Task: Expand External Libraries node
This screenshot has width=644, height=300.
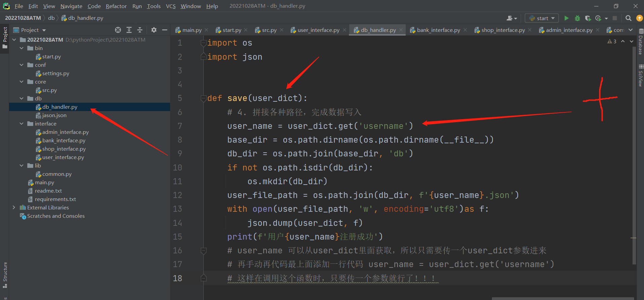Action: coord(14,207)
